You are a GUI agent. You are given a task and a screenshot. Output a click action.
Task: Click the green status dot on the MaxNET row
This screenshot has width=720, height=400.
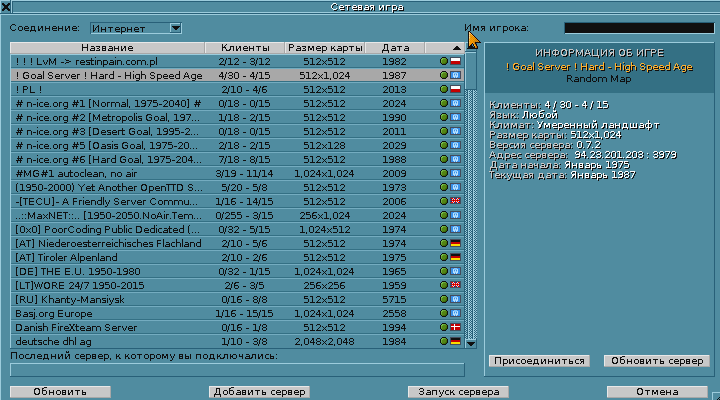click(x=444, y=215)
